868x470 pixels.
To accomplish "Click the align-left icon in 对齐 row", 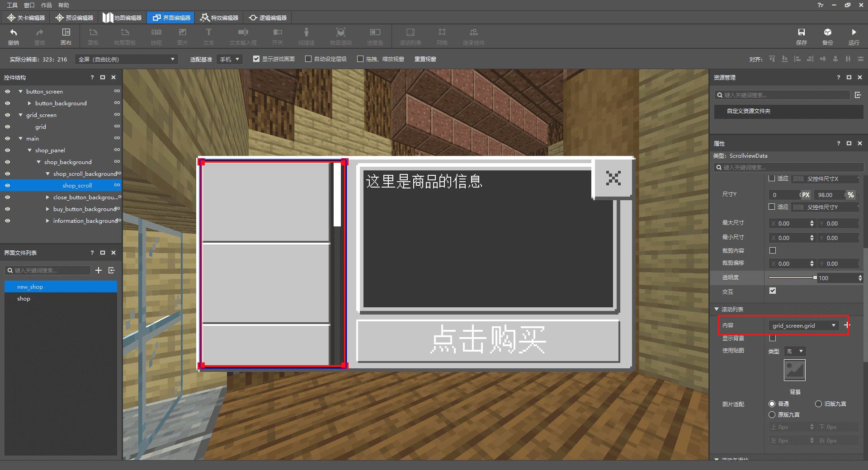I will tap(797, 59).
